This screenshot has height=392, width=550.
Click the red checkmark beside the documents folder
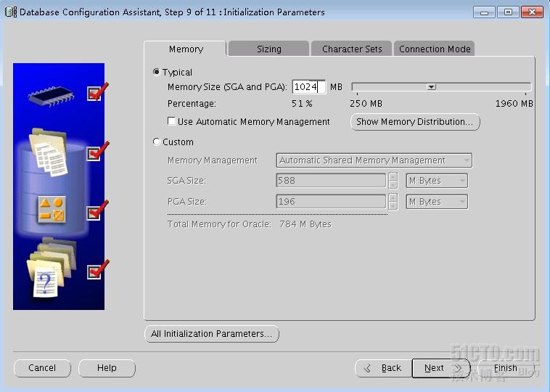click(x=97, y=151)
